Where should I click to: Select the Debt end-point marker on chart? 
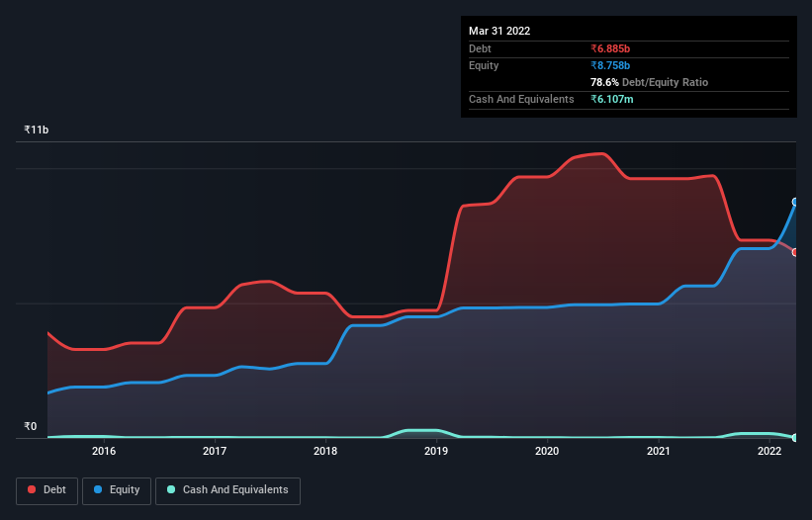(x=795, y=252)
